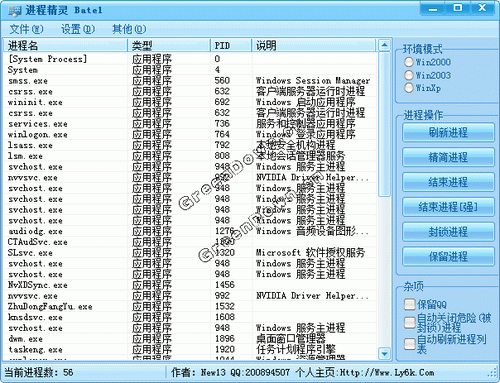The width and height of the screenshot is (500, 383).
Task: Click the scroll up arrow of process list
Action: (384, 45)
